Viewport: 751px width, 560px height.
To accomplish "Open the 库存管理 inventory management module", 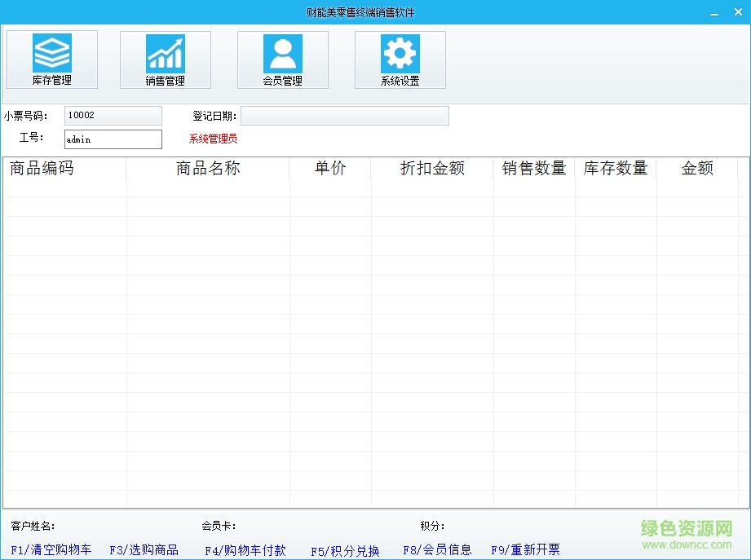I will click(x=51, y=59).
